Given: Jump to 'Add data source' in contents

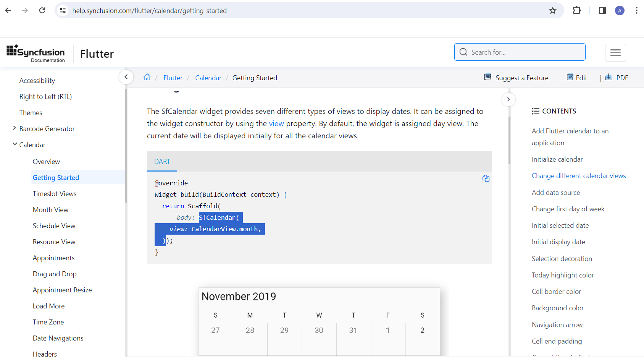Looking at the screenshot, I should tap(556, 193).
